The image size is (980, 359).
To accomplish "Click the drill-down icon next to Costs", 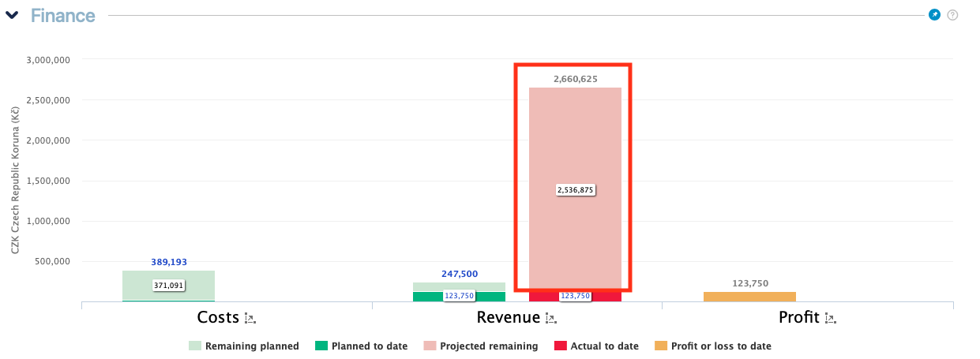I will click(250, 319).
